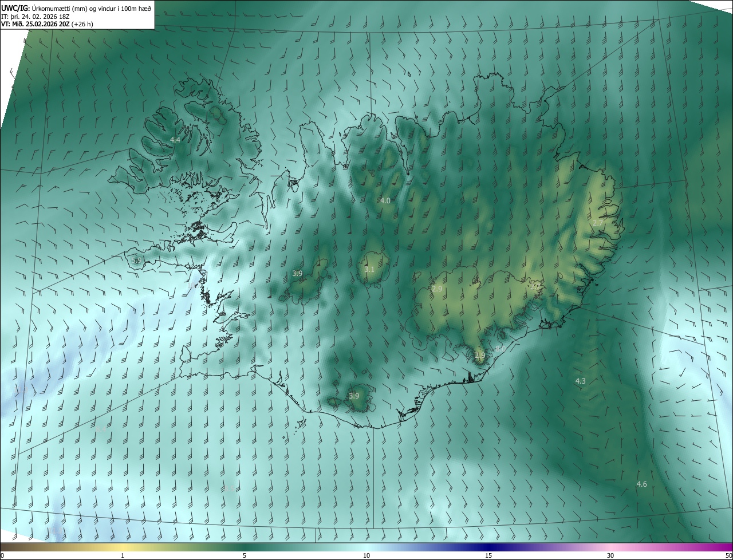
Task: Click the 4.4 value over the Westfjords
Action: coord(175,140)
